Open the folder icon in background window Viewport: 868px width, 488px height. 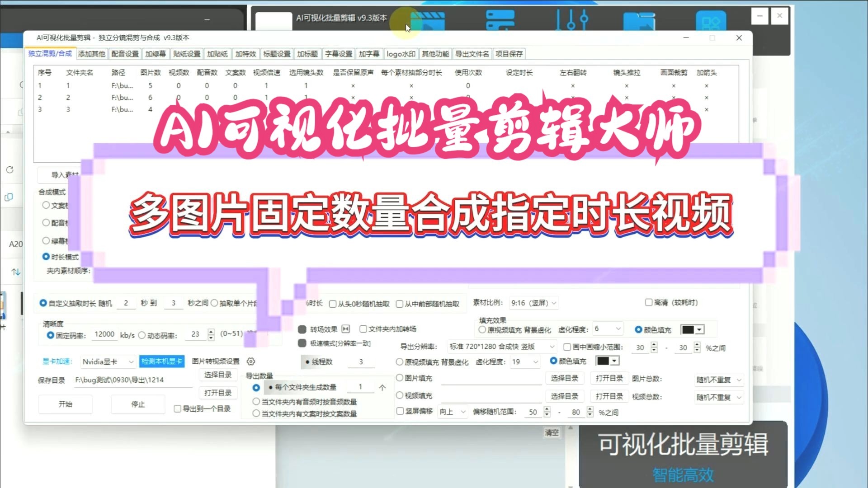pos(639,22)
